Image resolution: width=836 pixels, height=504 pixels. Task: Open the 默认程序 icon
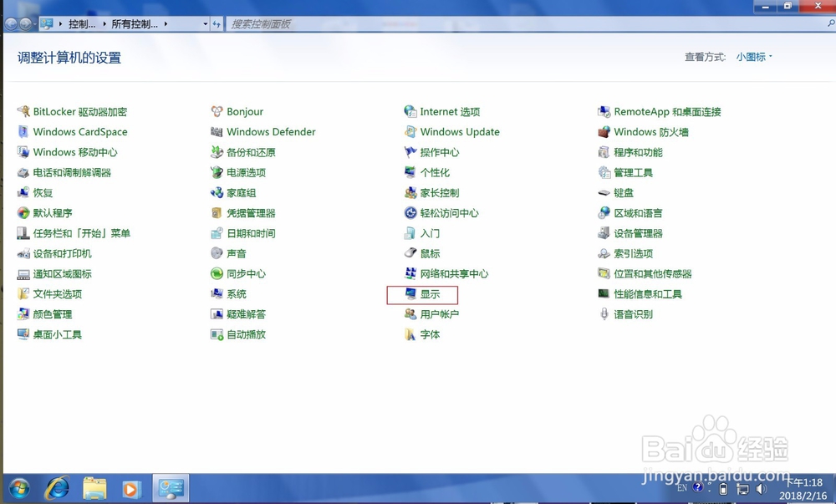pyautogui.click(x=23, y=212)
